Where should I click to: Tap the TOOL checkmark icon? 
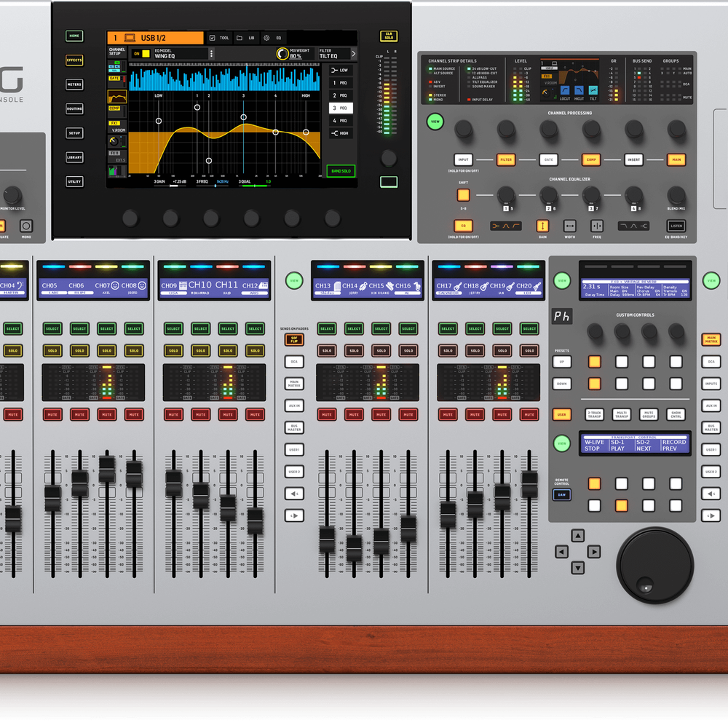212,38
